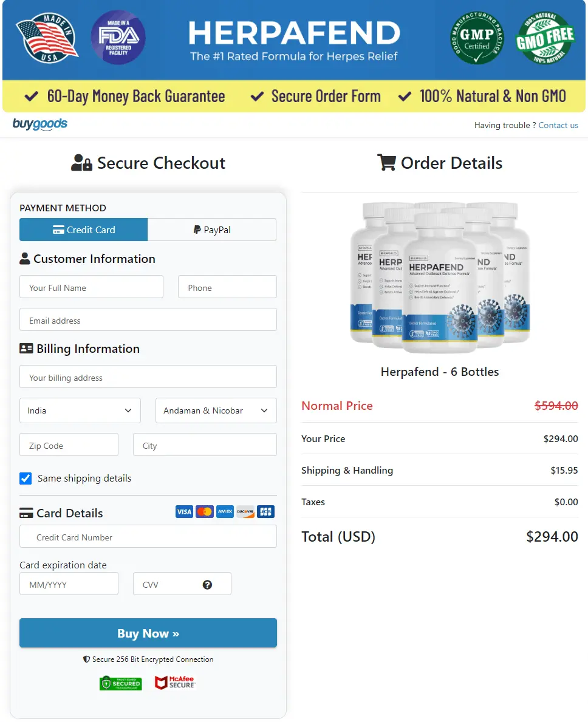Click the Herpafend 6 bottles product image
The height and width of the screenshot is (722, 588).
click(x=440, y=276)
